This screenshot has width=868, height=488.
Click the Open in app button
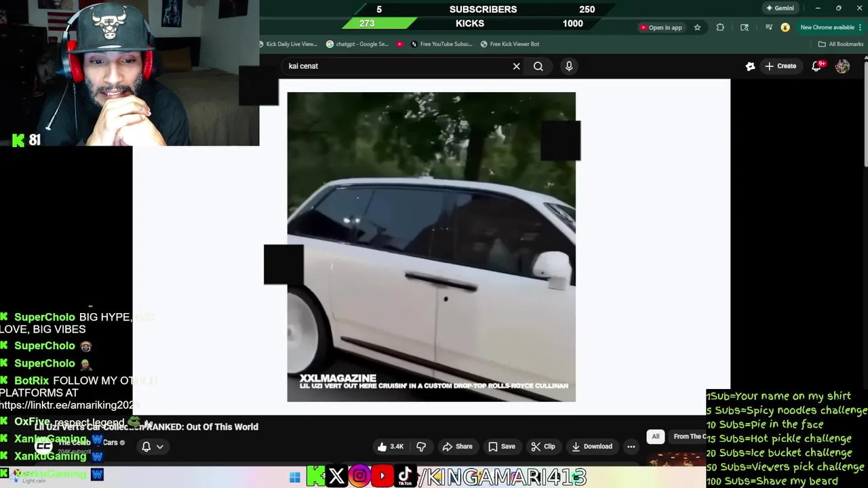(660, 27)
